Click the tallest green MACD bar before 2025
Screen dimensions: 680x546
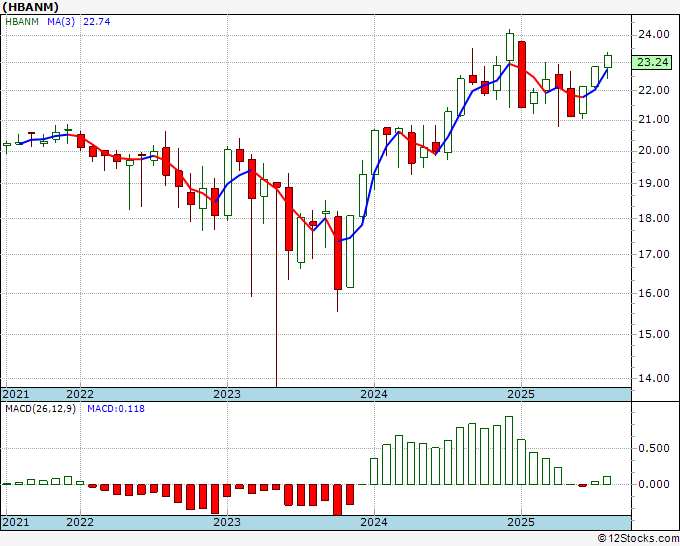tap(509, 451)
